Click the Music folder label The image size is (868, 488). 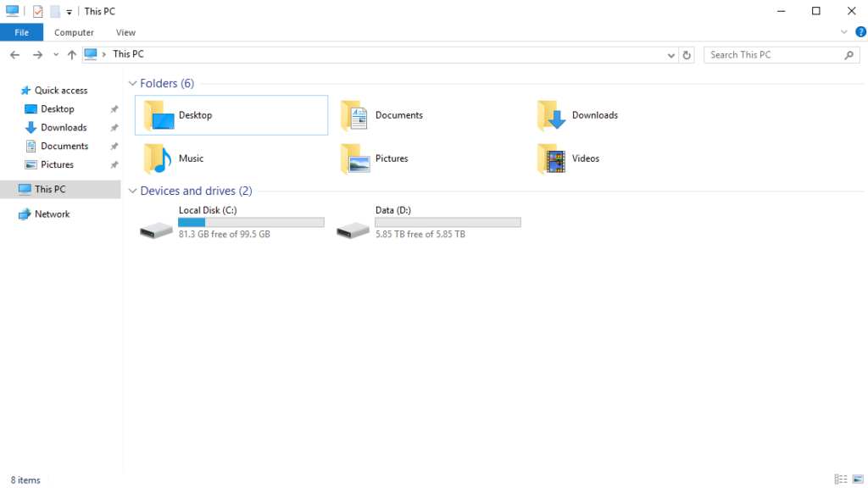pyautogui.click(x=191, y=158)
